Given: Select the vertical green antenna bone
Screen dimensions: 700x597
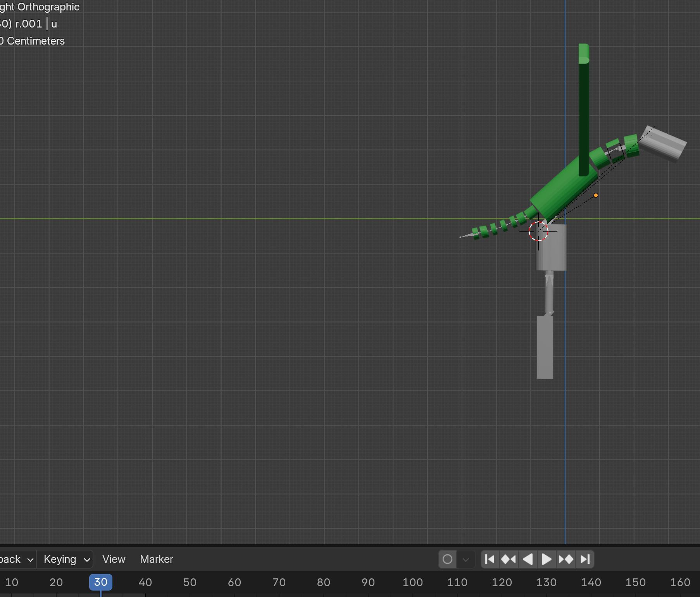Looking at the screenshot, I should point(584,109).
